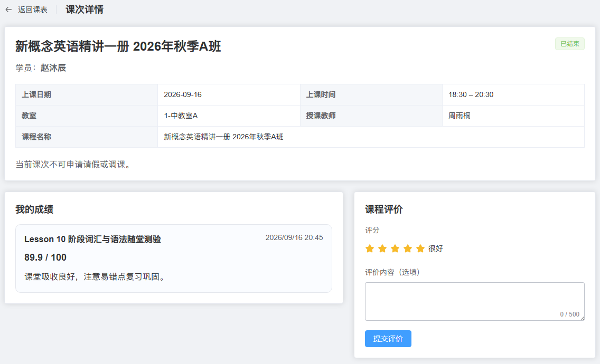
Task: Click the timestamp 2026/09/16 20:45
Action: [x=294, y=237]
